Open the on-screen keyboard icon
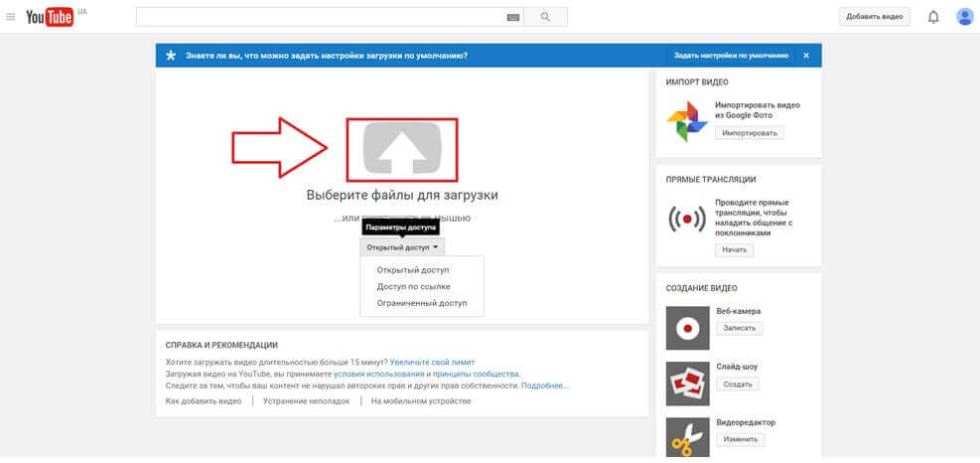Image resolution: width=980 pixels, height=463 pixels. (512, 17)
